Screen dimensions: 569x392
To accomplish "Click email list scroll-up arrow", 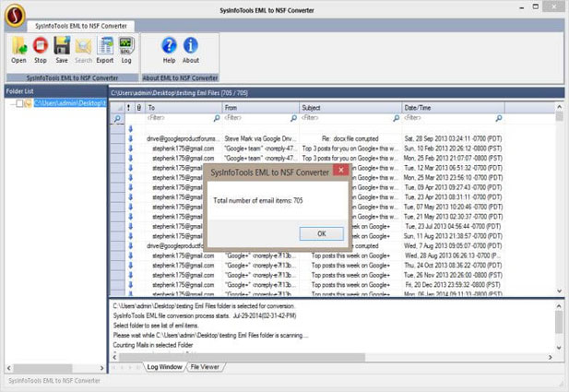I will pyautogui.click(x=559, y=107).
